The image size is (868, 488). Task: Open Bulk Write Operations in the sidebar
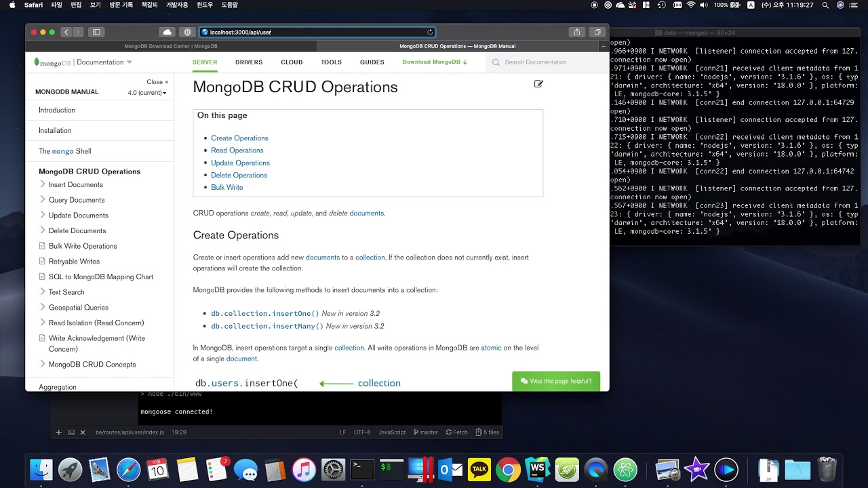(x=83, y=246)
